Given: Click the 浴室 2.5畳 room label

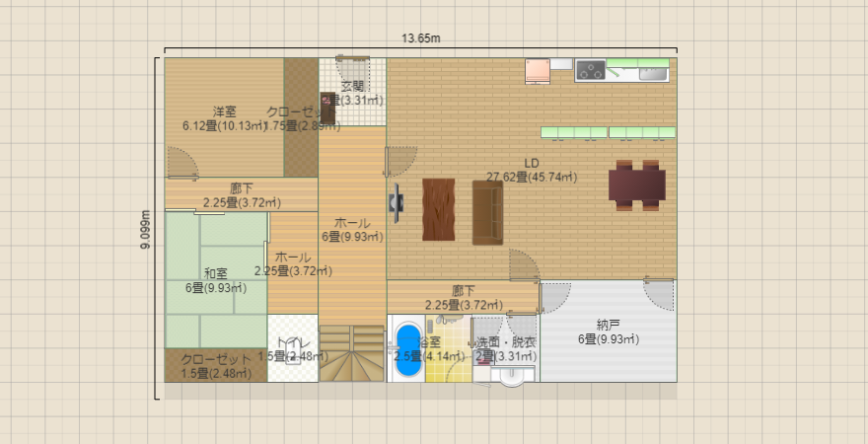Looking at the screenshot, I should coord(429,348).
